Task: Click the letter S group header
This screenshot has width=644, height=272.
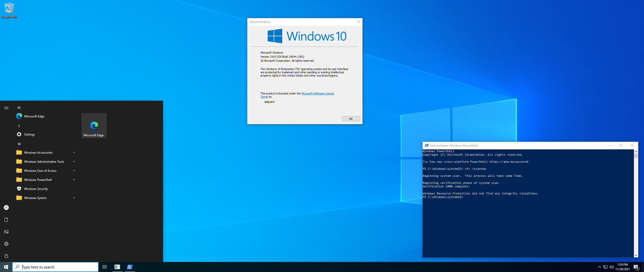Action: [19, 126]
